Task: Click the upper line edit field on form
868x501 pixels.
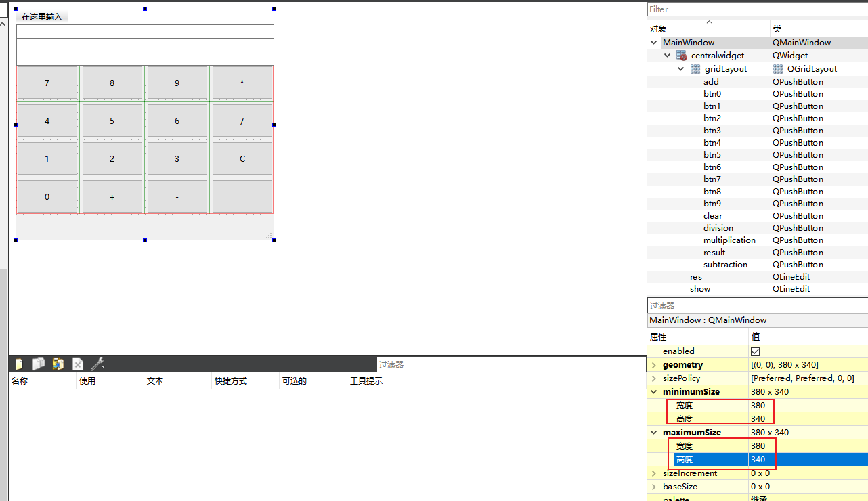Action: [145, 31]
